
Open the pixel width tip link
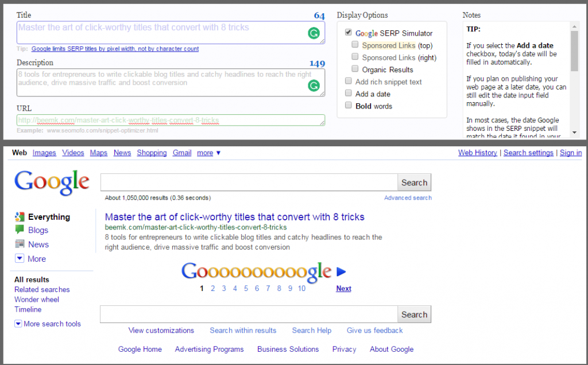click(115, 49)
